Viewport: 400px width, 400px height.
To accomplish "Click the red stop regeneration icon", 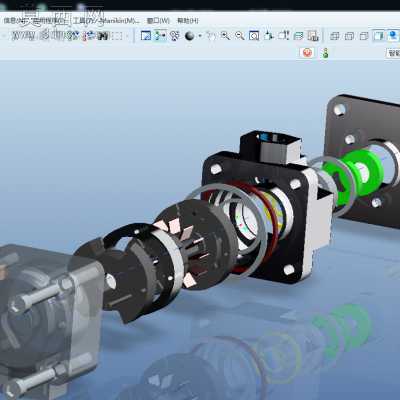I will click(x=307, y=53).
